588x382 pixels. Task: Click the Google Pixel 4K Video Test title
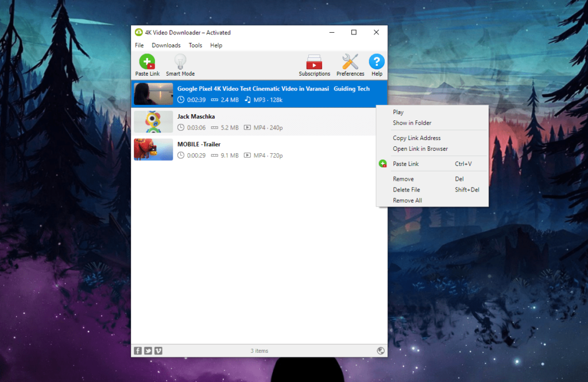(x=273, y=89)
